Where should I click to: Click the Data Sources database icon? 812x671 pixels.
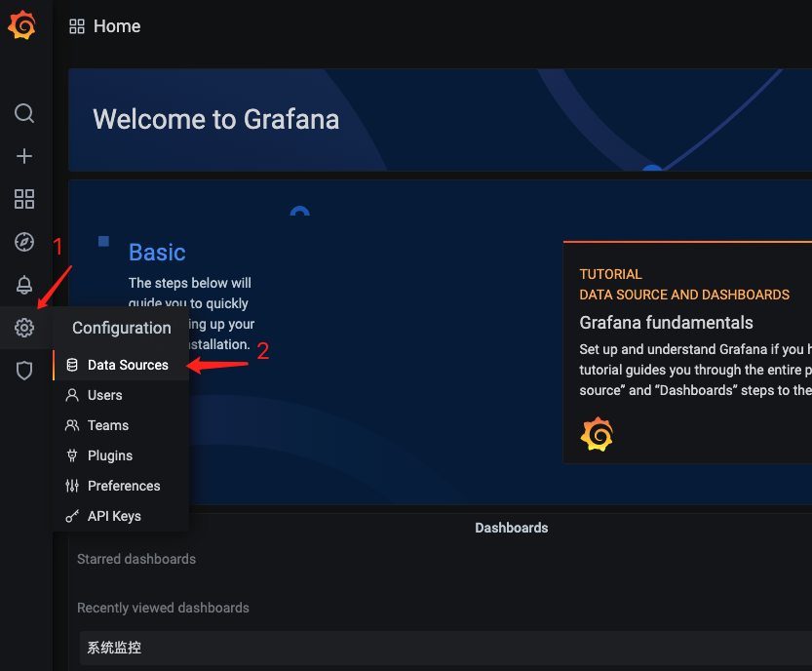point(72,365)
